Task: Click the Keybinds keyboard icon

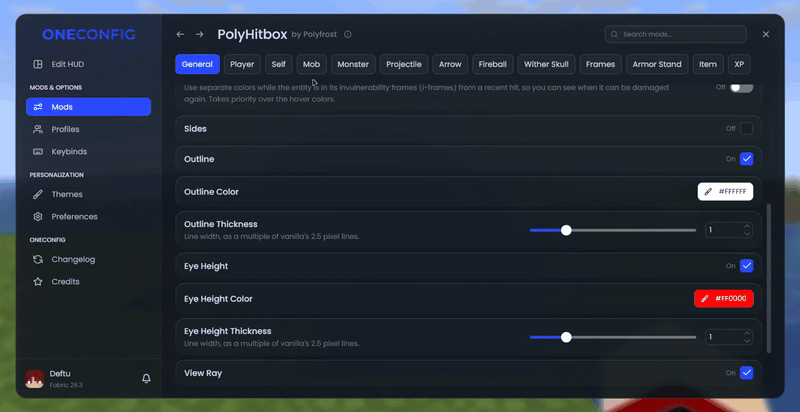Action: tap(38, 152)
